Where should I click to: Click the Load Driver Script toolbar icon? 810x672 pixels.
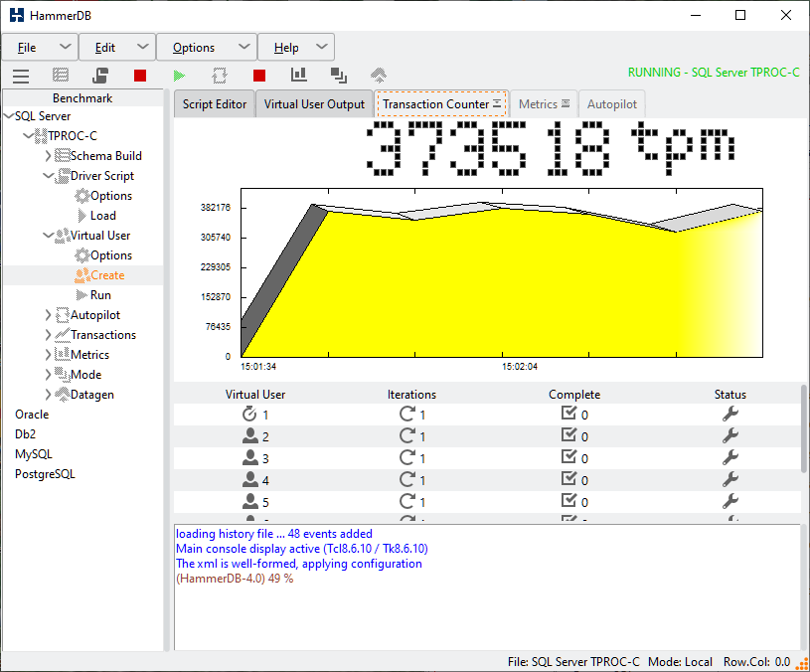(100, 75)
